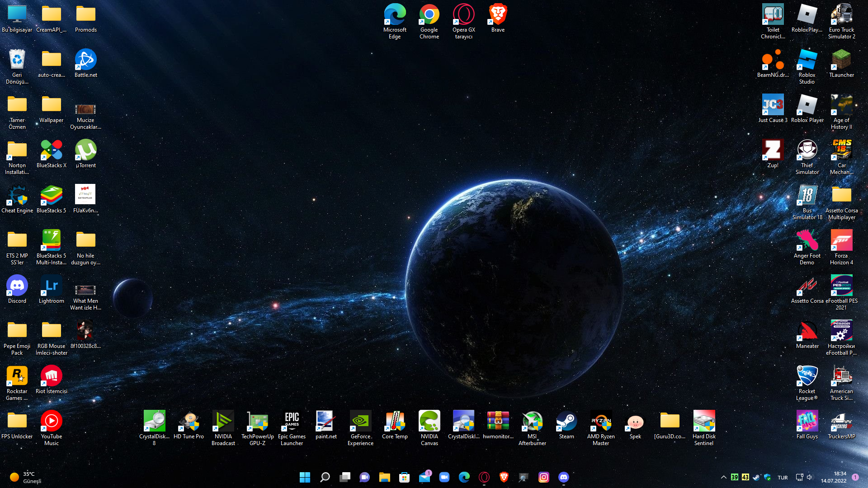The height and width of the screenshot is (488, 868).
Task: Select the Roblox Studio icon
Action: (x=807, y=66)
